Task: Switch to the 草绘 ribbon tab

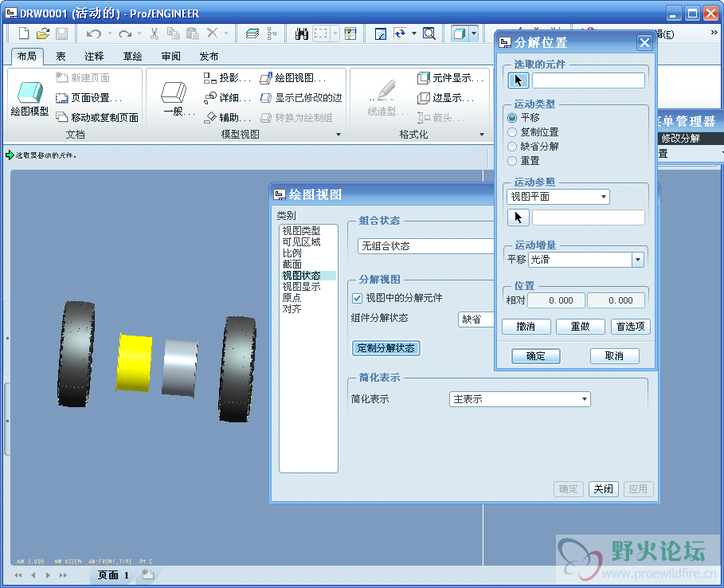Action: click(x=132, y=57)
